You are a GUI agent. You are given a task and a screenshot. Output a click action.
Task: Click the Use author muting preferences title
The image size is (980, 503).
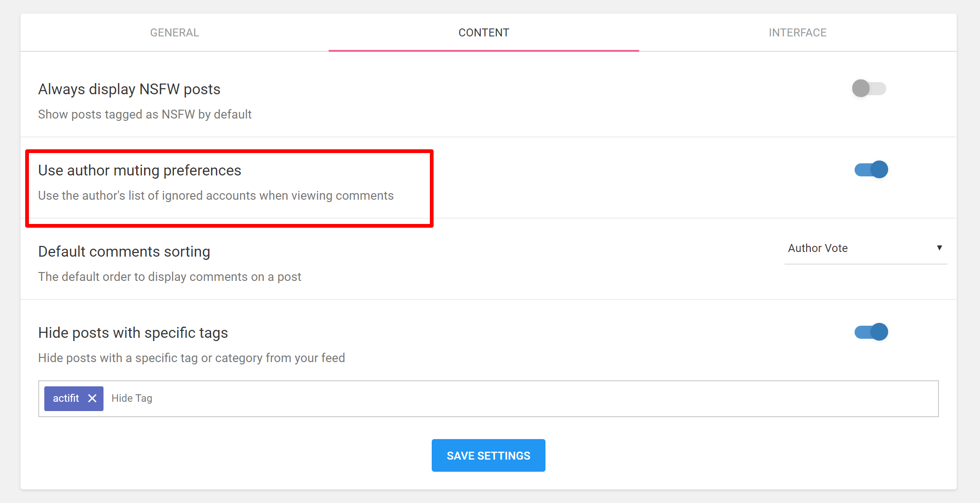[139, 170]
